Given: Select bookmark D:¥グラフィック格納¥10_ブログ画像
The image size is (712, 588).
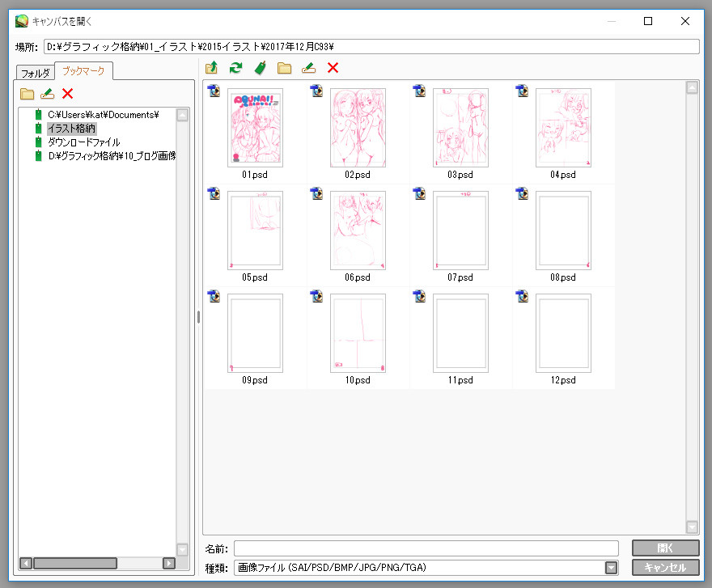Looking at the screenshot, I should 112,156.
